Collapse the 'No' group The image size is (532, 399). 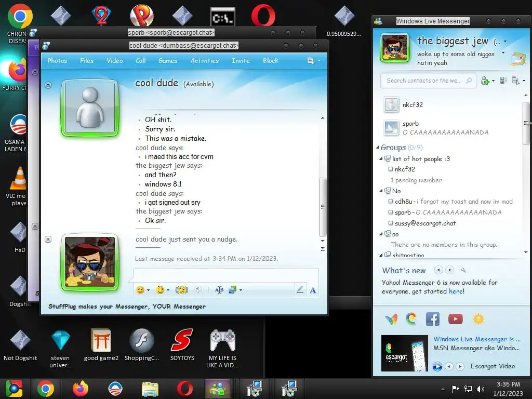(x=381, y=191)
